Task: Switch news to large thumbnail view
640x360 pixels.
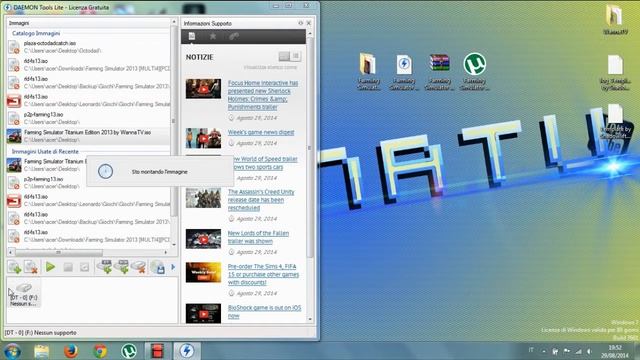Action: click(284, 56)
